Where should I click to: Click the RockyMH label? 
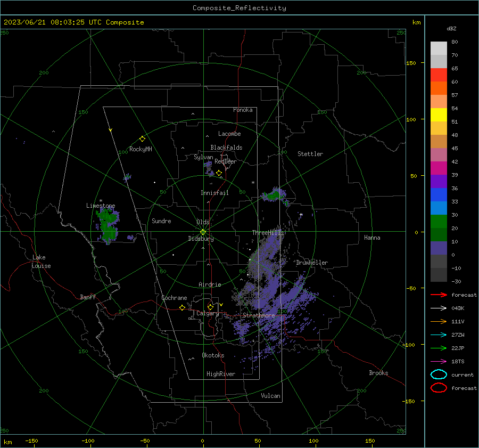click(x=141, y=149)
